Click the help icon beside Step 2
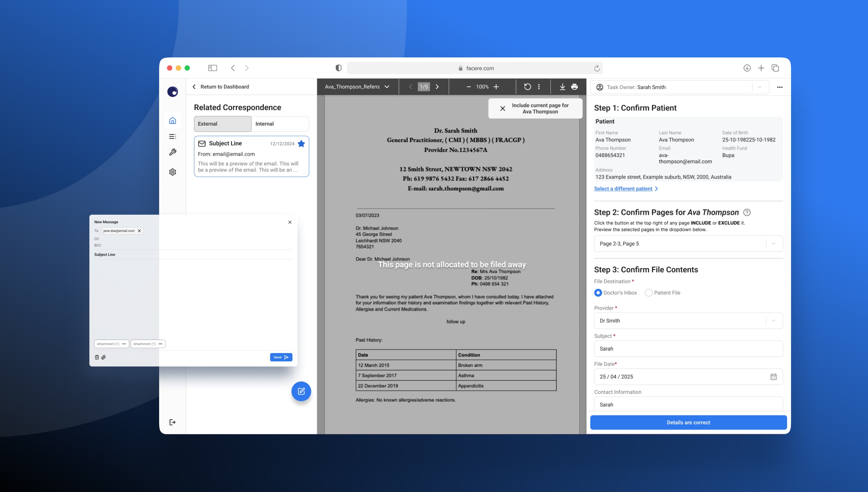868x492 pixels. [747, 212]
